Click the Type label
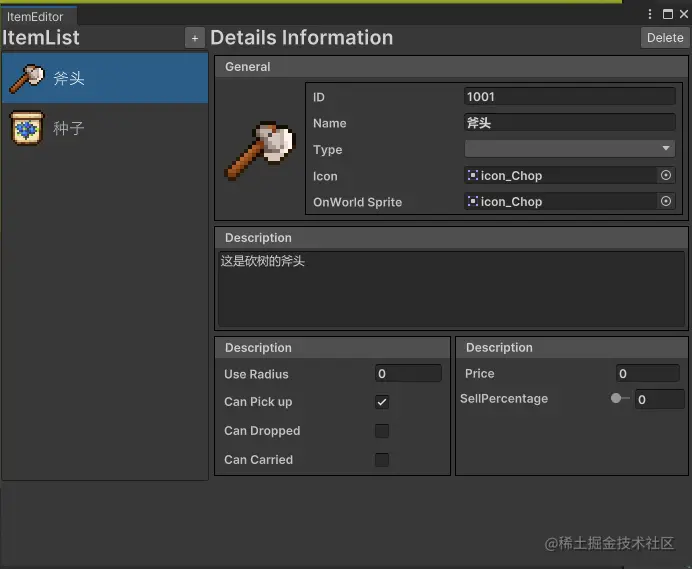 pyautogui.click(x=327, y=150)
